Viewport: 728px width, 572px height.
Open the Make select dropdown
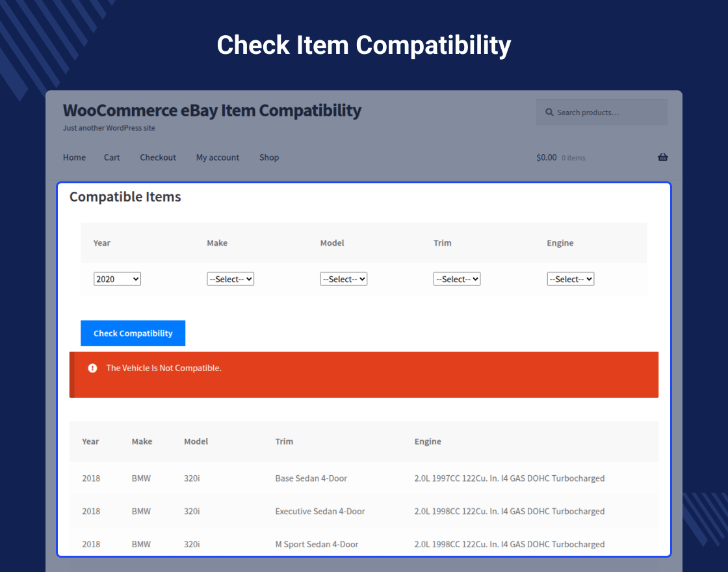[x=230, y=279]
